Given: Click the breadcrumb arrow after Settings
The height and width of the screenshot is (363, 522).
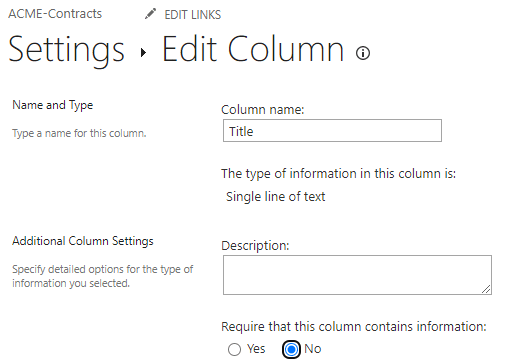Looking at the screenshot, I should pos(143,53).
